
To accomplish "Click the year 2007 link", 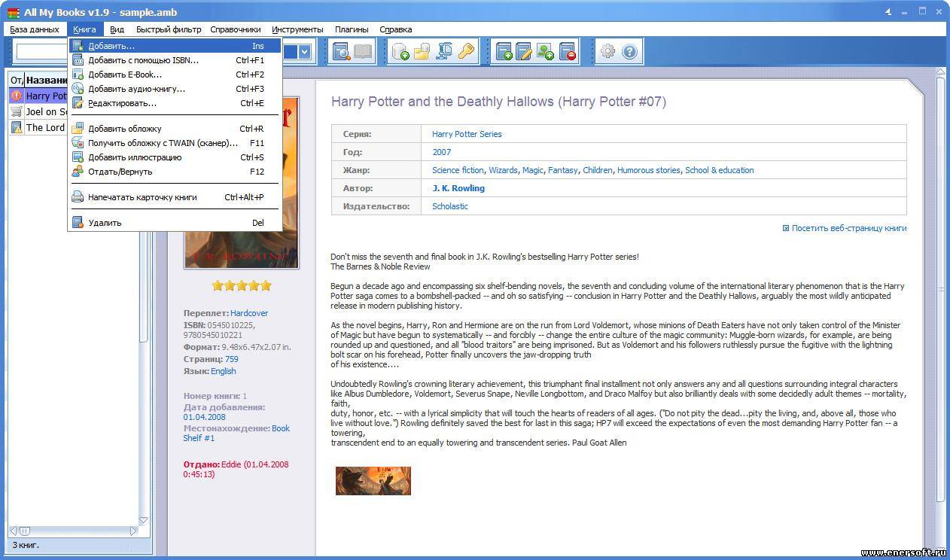I will coord(442,152).
